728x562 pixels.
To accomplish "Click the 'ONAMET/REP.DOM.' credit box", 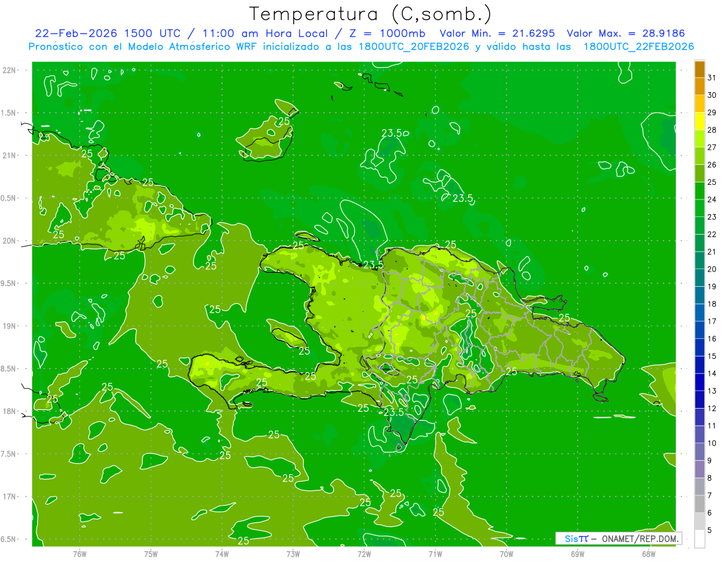I will click(619, 538).
